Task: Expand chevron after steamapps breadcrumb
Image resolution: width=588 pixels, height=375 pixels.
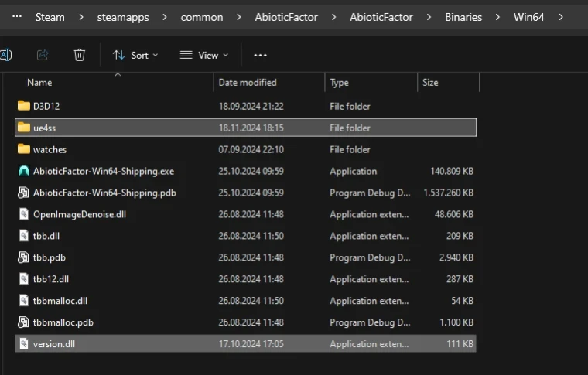Action: (165, 17)
